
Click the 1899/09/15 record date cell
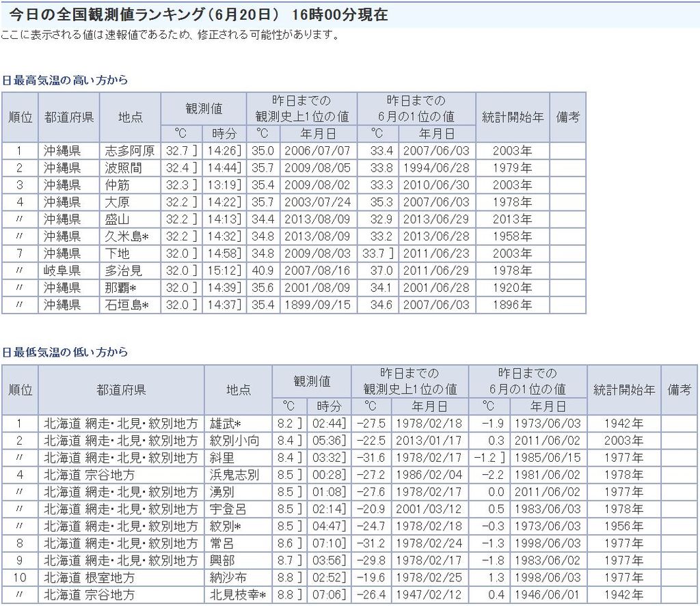pos(318,305)
